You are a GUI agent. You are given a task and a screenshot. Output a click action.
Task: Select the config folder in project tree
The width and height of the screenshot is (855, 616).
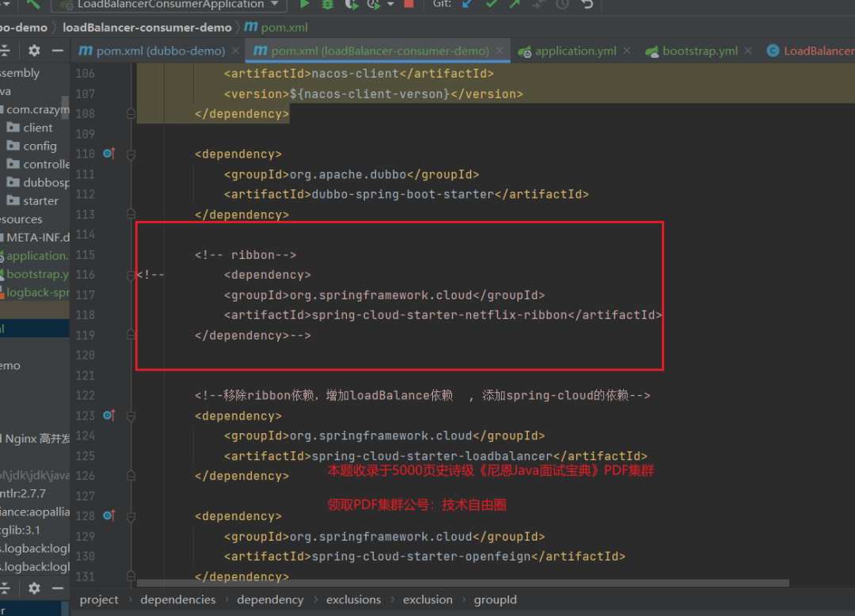[40, 146]
